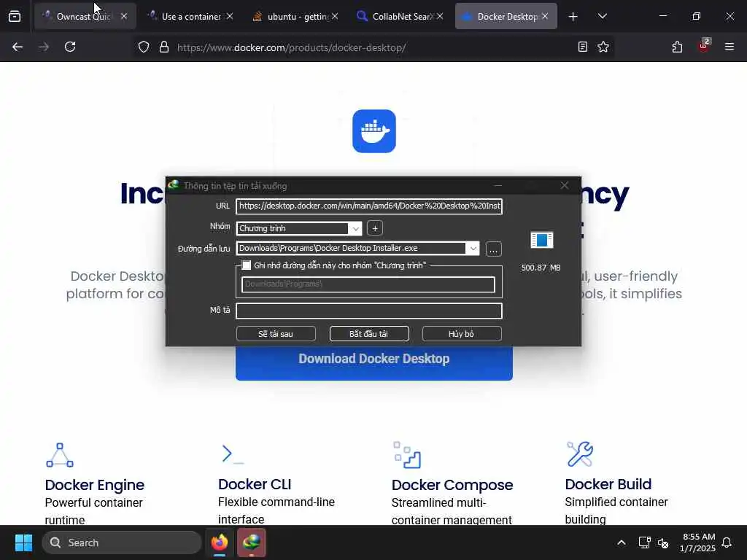The width and height of the screenshot is (747, 560).
Task: Open the Firefox tab list button
Action: point(15,16)
